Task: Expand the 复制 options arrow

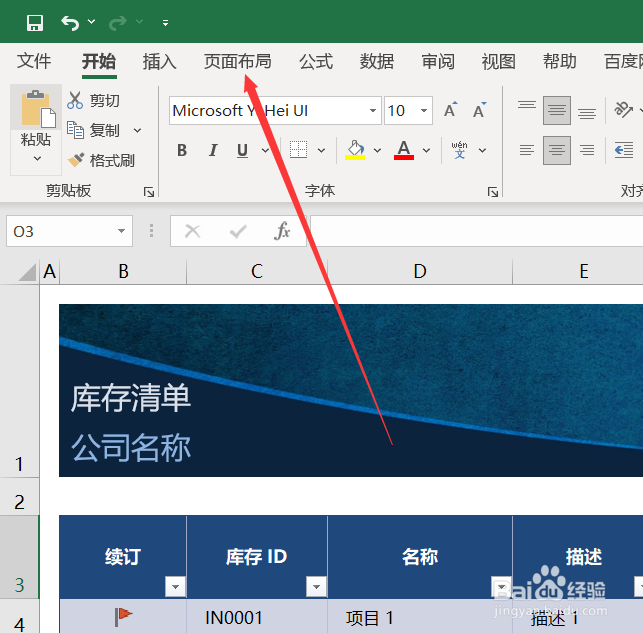Action: (137, 131)
